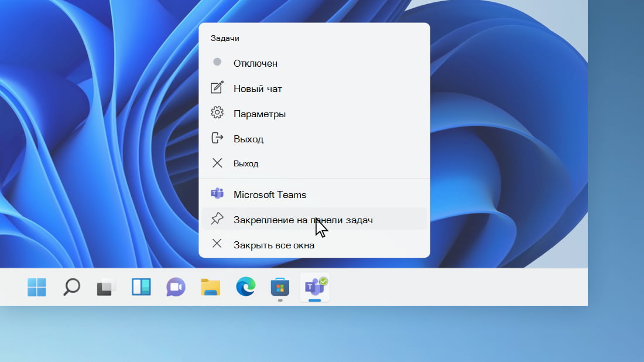Open Параметры from the Teams menu
The width and height of the screenshot is (644, 362).
pos(260,113)
